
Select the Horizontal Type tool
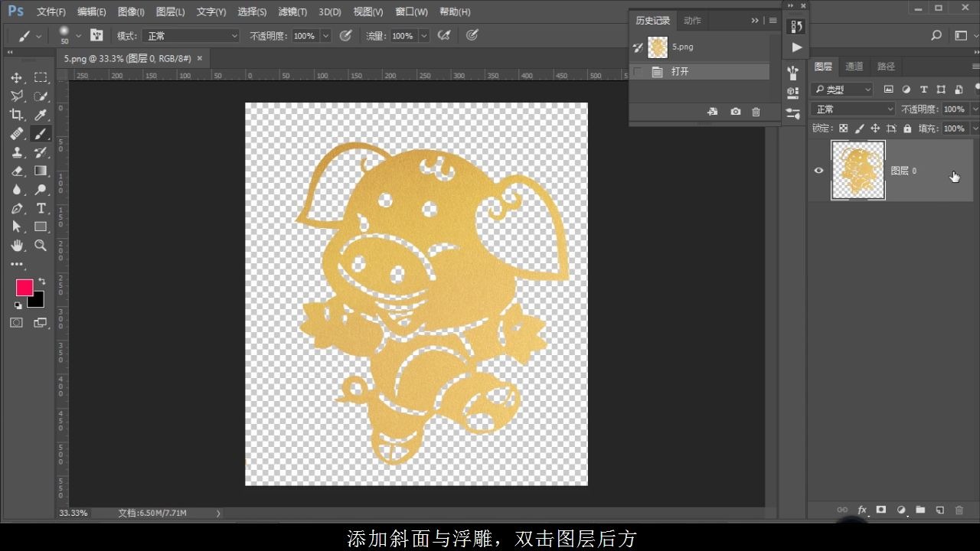pos(40,208)
